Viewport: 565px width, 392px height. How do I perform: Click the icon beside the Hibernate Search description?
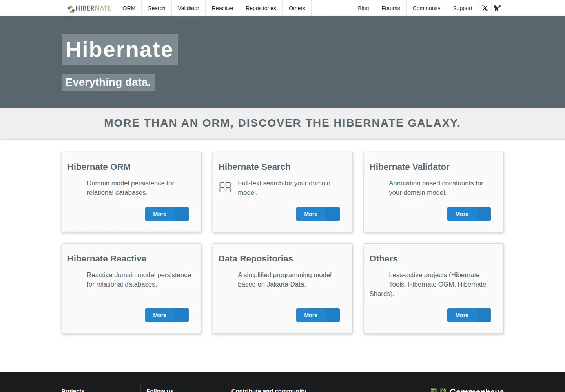225,187
